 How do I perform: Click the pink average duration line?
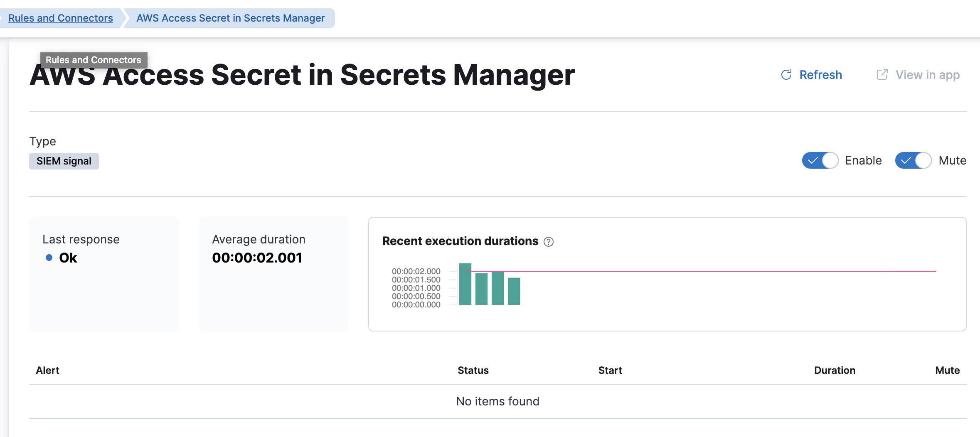click(x=707, y=271)
